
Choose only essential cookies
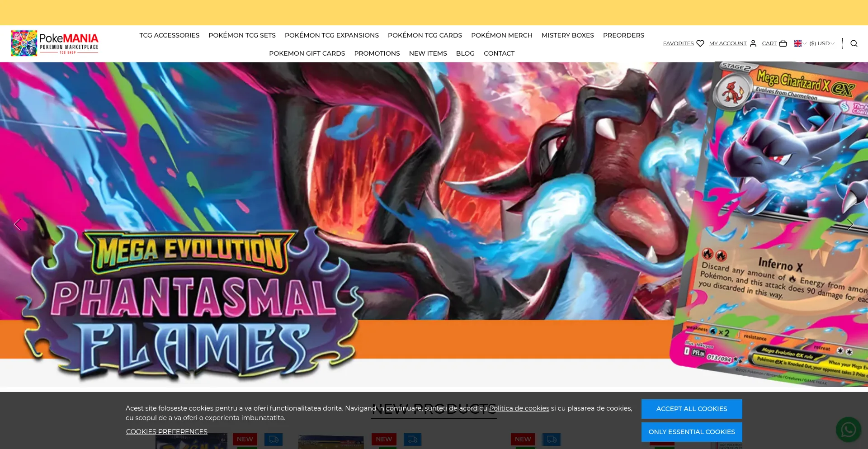click(692, 432)
